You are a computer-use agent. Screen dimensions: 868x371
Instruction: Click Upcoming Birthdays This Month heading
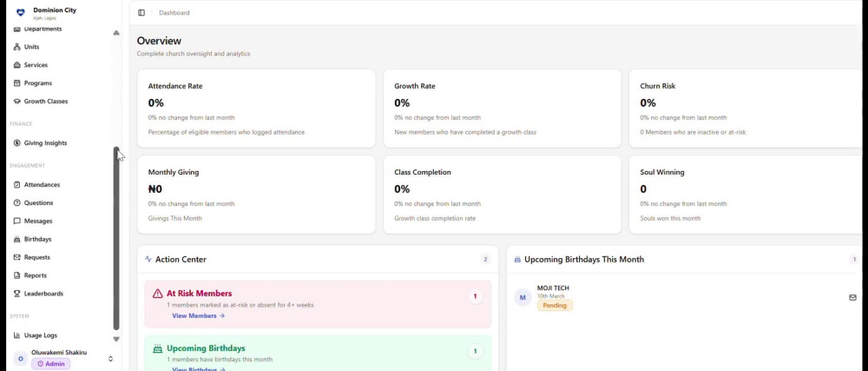coord(584,259)
